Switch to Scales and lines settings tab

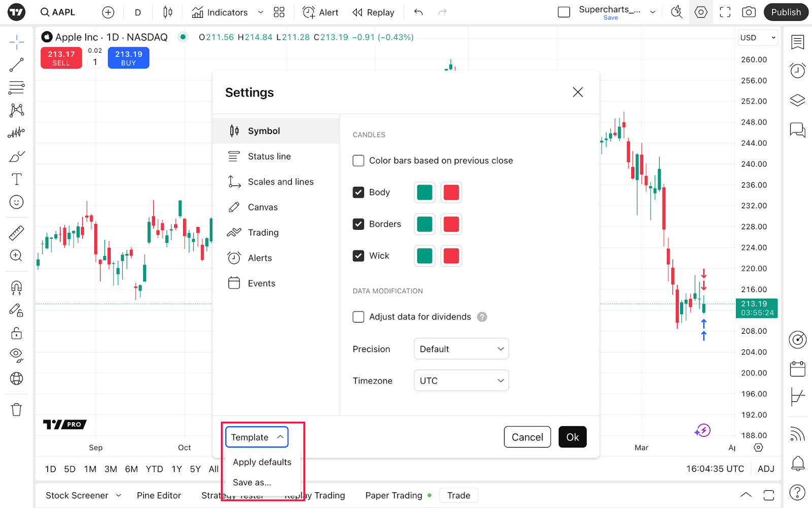tap(276, 182)
